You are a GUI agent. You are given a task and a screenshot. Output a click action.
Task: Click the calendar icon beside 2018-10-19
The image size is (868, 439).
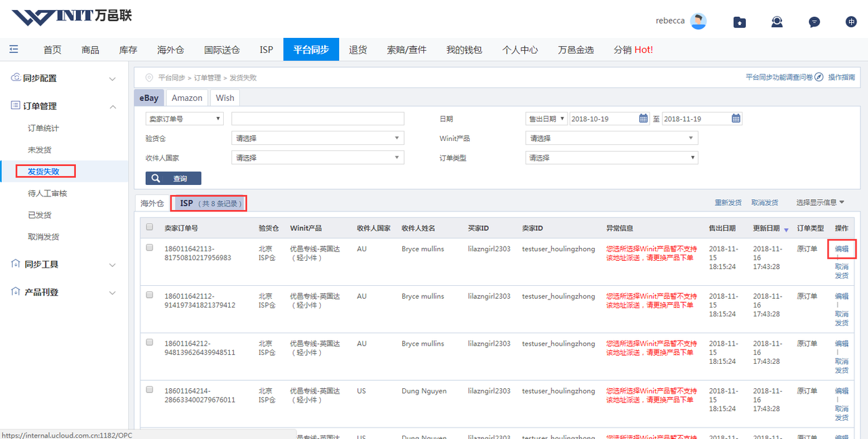(644, 119)
